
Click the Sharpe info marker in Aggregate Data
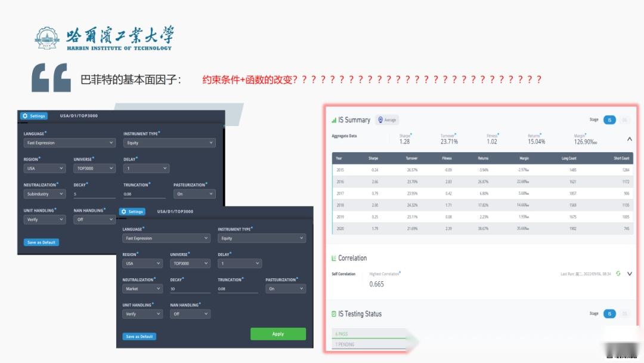click(411, 134)
